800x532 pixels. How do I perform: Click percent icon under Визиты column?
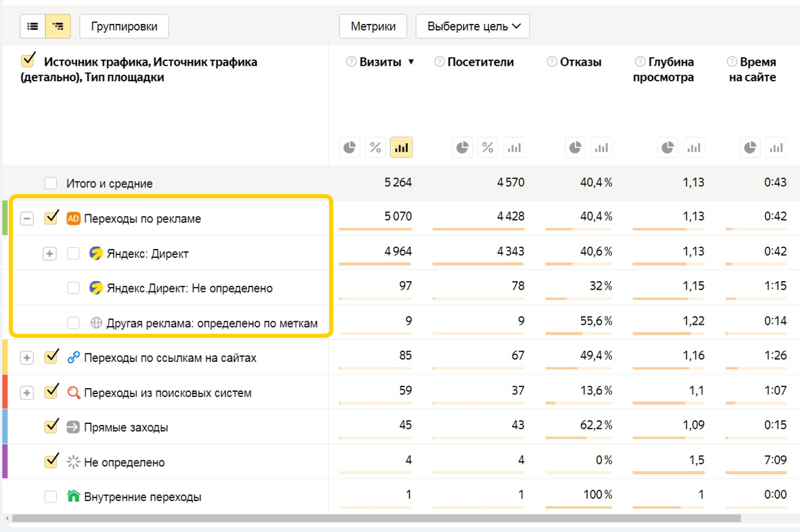tap(376, 147)
